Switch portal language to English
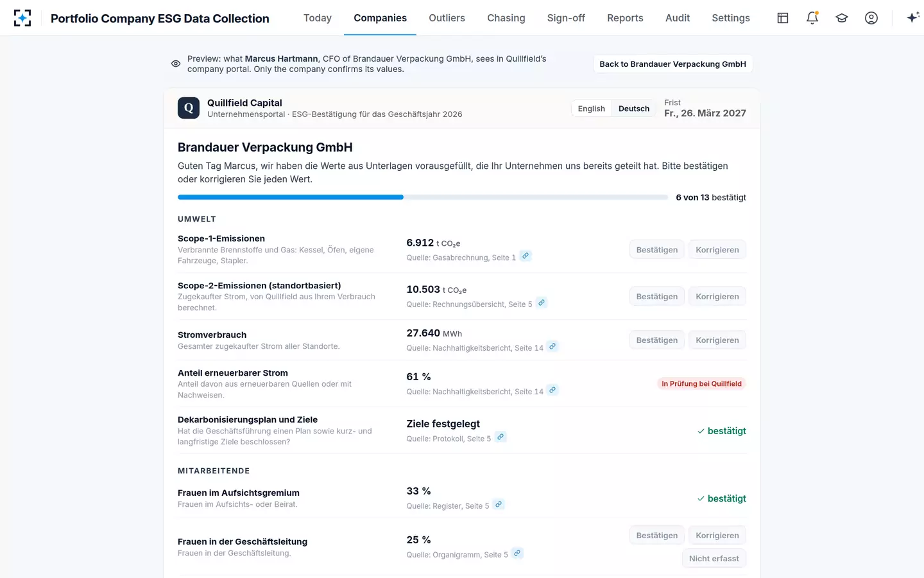The image size is (924, 578). pyautogui.click(x=591, y=109)
